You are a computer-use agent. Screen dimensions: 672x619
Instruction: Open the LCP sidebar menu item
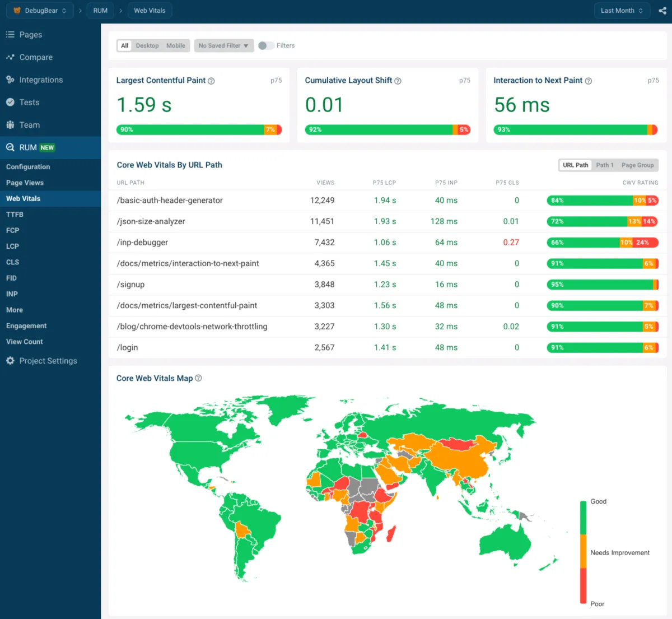tap(12, 246)
